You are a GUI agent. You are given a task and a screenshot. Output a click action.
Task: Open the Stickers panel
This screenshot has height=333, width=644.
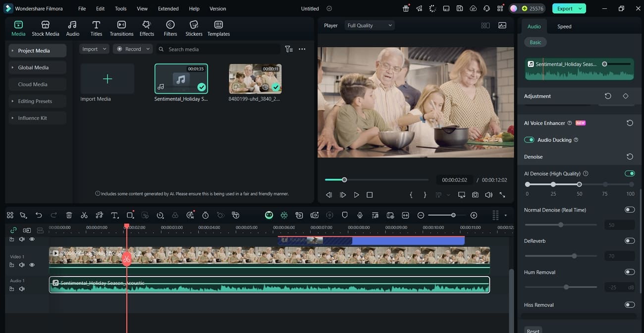point(194,29)
